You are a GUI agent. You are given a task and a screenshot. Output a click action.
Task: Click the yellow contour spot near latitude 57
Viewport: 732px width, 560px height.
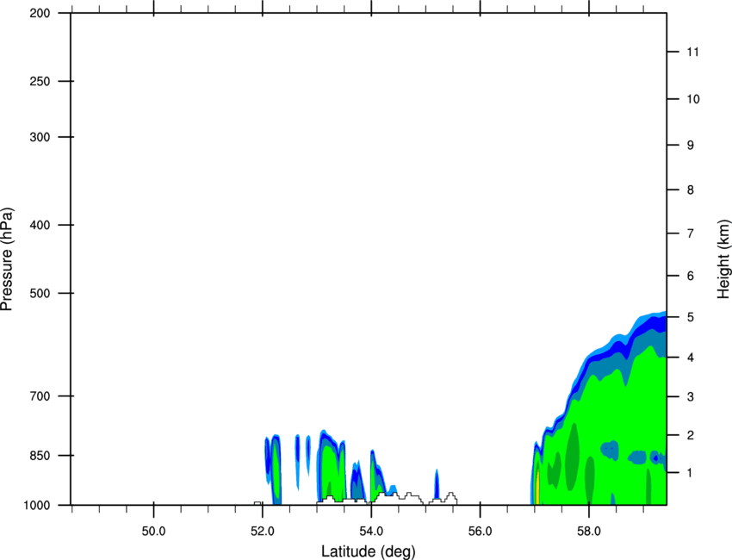click(537, 488)
